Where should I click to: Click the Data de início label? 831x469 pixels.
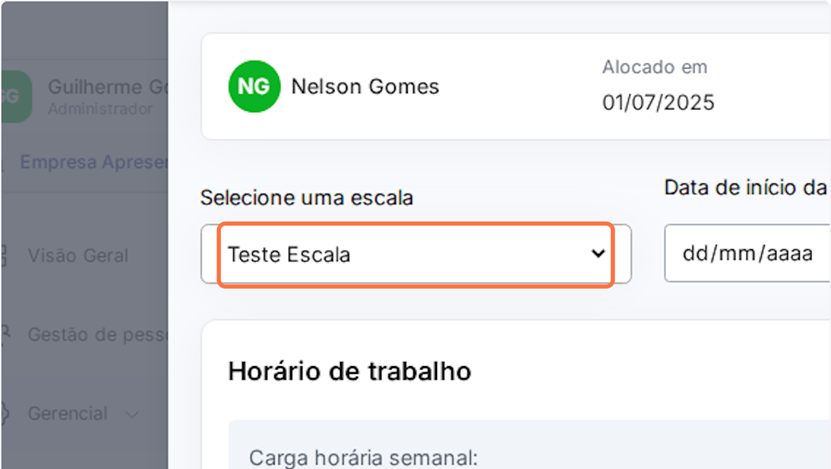click(746, 187)
